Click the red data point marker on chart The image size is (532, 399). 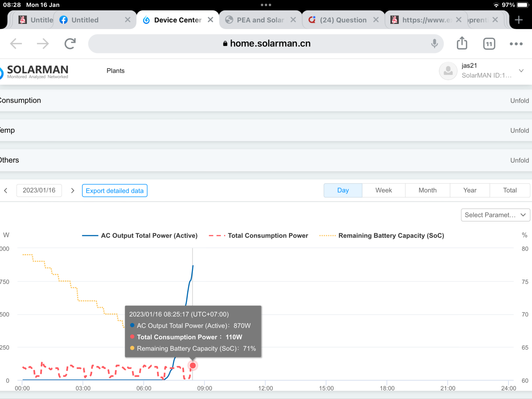click(x=193, y=365)
